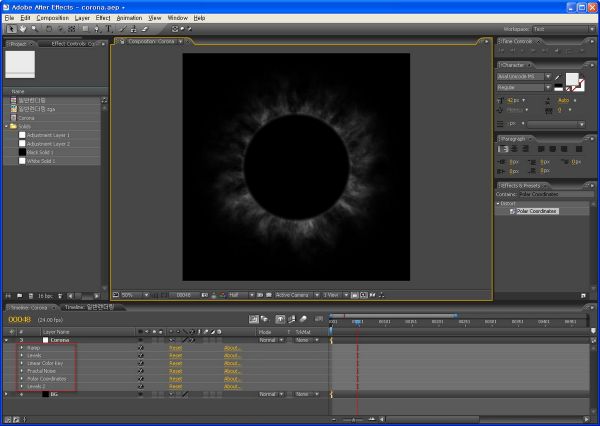Click the Draft 3D icon in timeline
The image size is (600, 426).
[x=264, y=319]
